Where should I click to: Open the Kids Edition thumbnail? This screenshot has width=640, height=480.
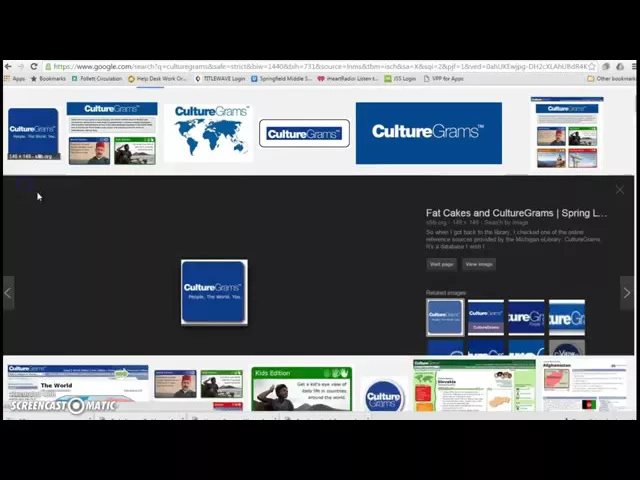point(302,389)
